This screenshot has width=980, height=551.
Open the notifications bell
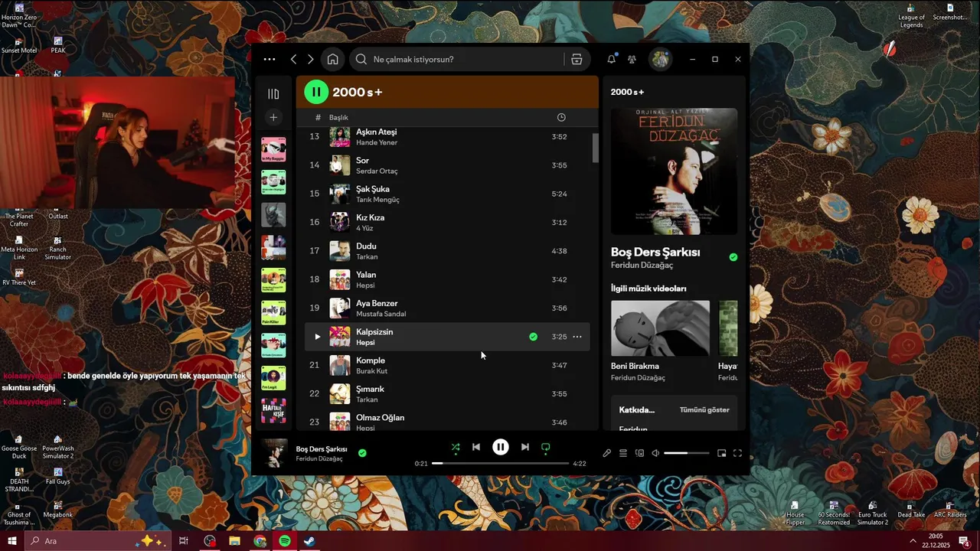pyautogui.click(x=612, y=59)
